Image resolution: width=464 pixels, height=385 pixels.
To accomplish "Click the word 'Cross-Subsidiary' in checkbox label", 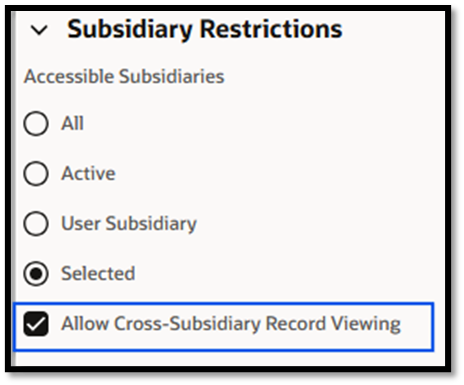I will [x=187, y=324].
